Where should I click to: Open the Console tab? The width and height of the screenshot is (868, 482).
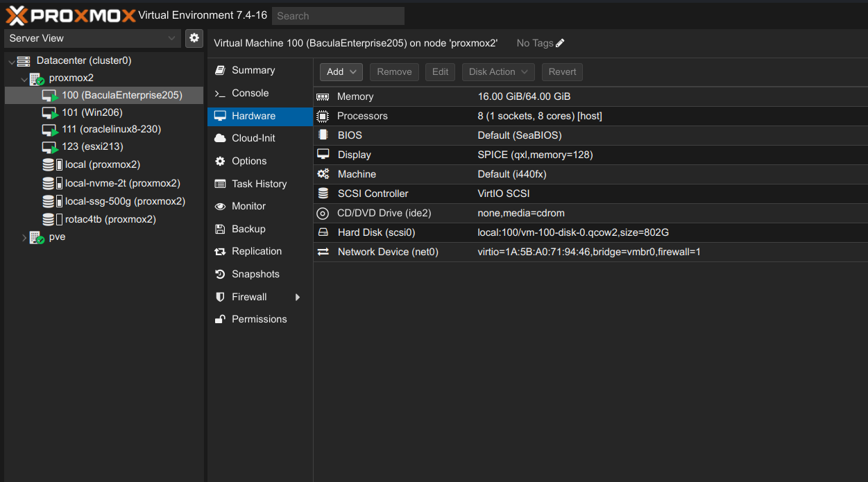[260, 93]
